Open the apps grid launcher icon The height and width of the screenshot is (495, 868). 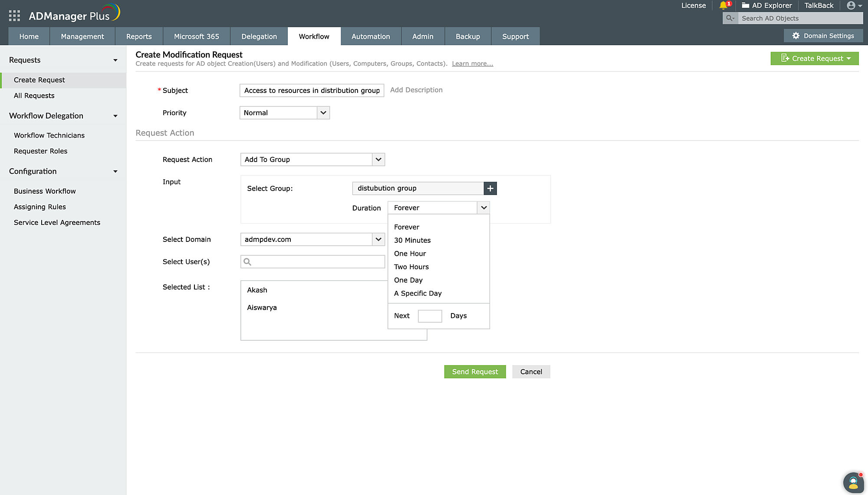14,16
